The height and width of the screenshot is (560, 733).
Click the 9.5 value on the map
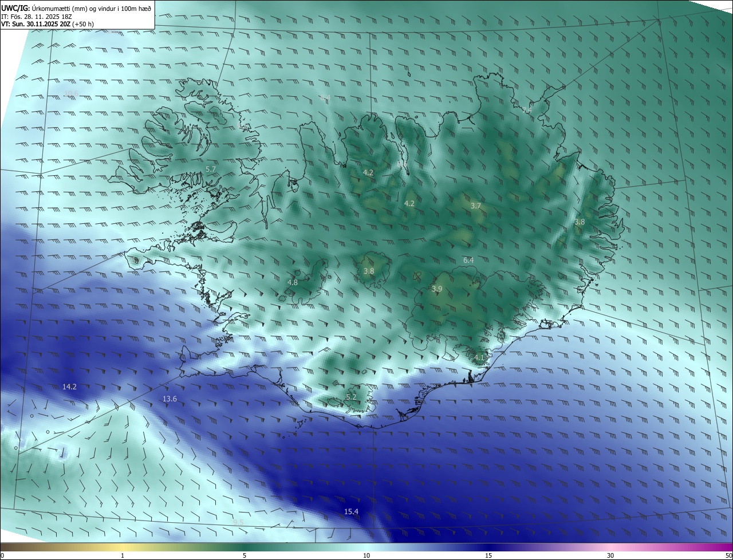239,522
